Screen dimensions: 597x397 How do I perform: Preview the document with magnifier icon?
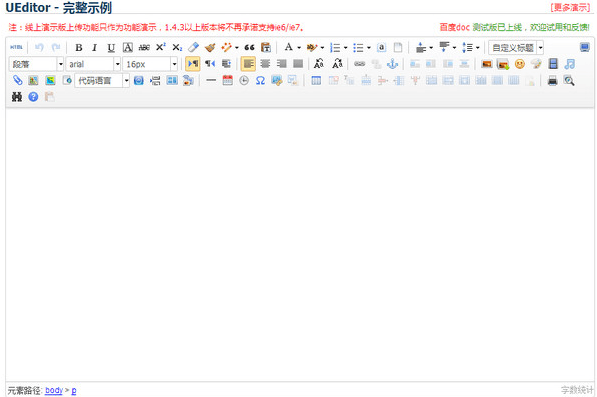tap(569, 80)
